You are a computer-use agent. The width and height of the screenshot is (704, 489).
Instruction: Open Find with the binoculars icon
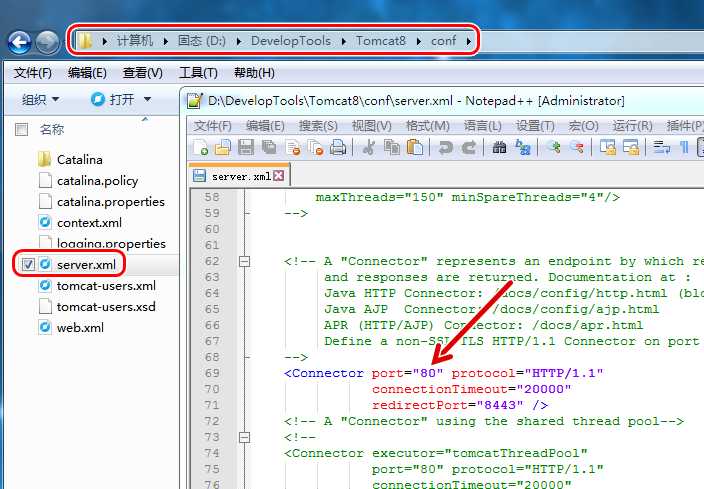(499, 147)
